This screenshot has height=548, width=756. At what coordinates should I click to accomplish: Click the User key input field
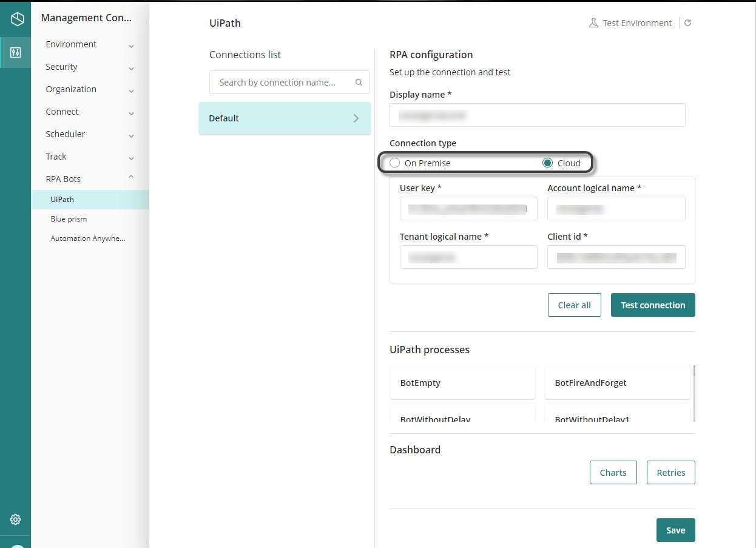(x=468, y=208)
